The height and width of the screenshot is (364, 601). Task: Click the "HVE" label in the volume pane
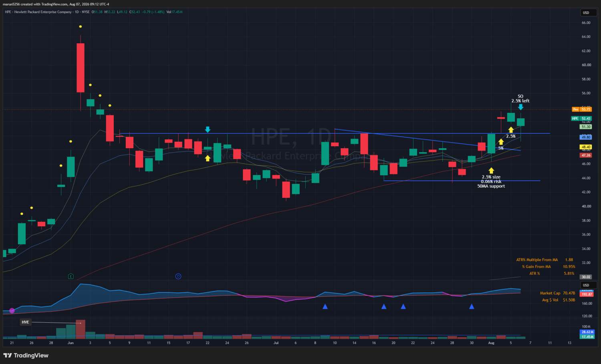25,322
